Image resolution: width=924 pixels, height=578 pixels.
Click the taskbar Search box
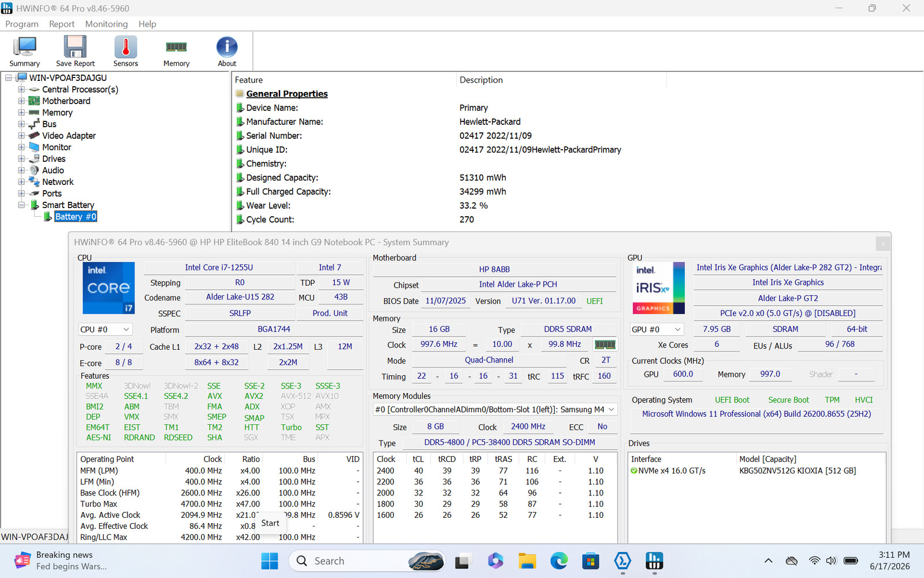tap(367, 561)
